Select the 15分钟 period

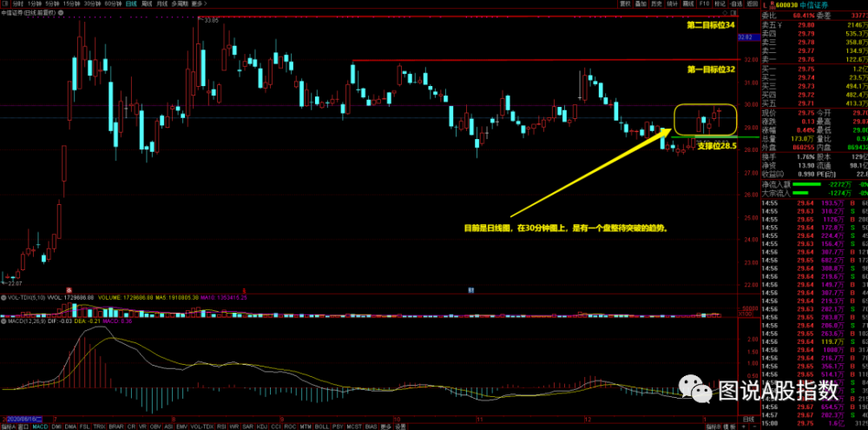click(71, 3)
